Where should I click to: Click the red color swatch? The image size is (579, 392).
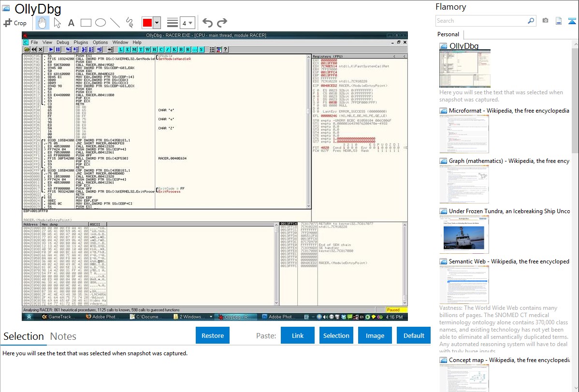tap(147, 23)
